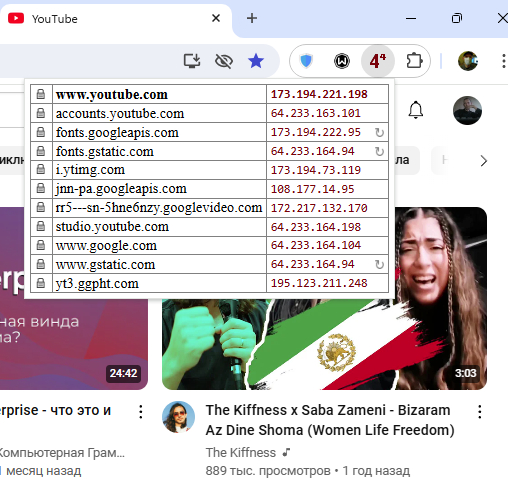Open the round W extension icon

point(342,61)
